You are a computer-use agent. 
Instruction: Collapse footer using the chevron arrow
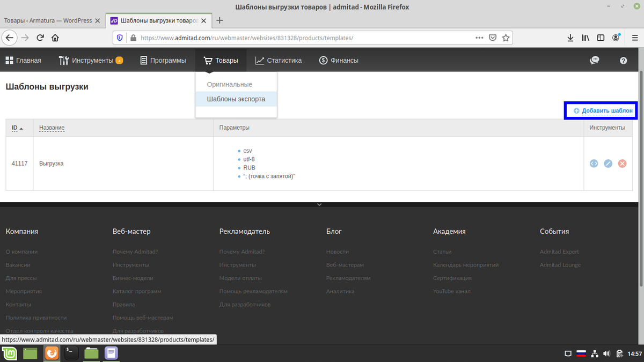click(319, 204)
